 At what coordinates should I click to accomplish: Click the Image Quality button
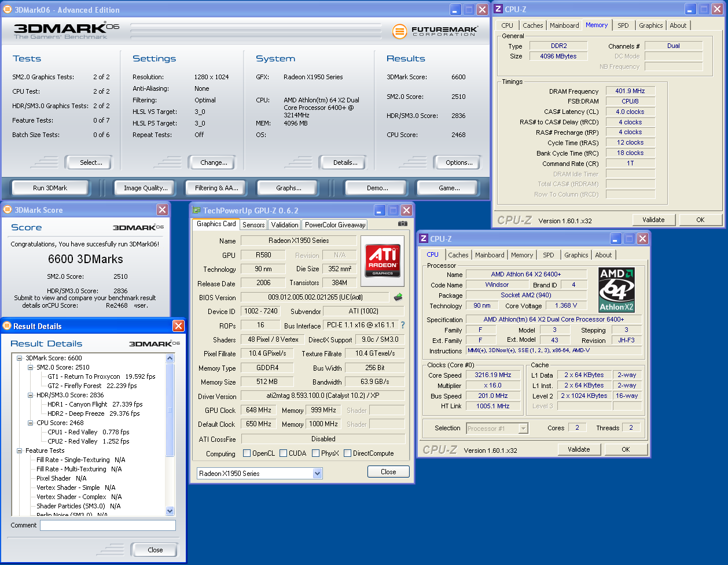coord(146,188)
